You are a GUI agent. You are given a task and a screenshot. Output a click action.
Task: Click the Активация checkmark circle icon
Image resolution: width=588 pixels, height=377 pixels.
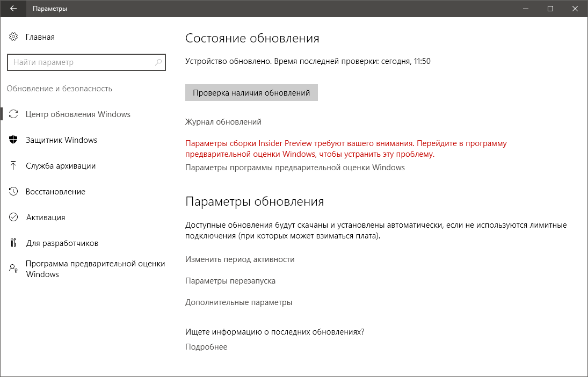pyautogui.click(x=13, y=218)
